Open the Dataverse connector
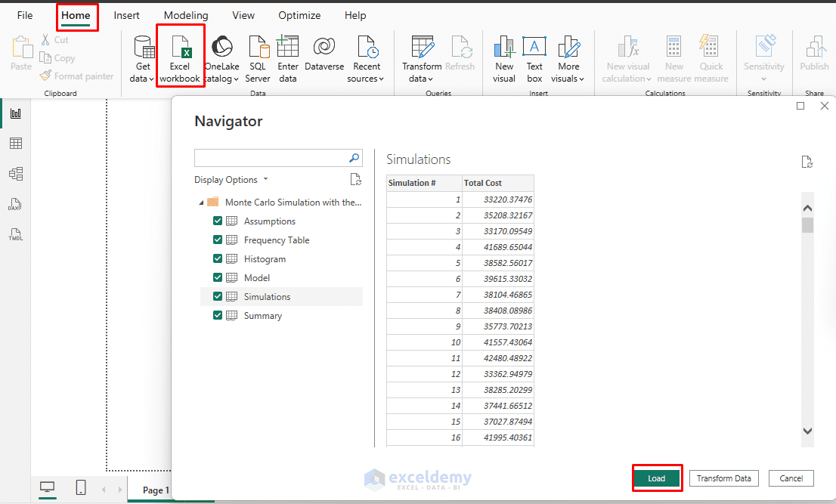 click(324, 54)
